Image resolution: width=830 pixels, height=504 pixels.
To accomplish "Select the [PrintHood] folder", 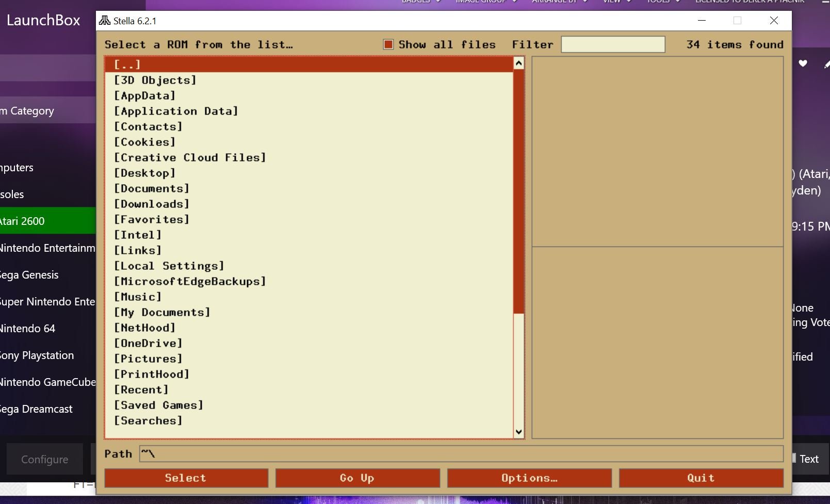I will (x=309, y=374).
